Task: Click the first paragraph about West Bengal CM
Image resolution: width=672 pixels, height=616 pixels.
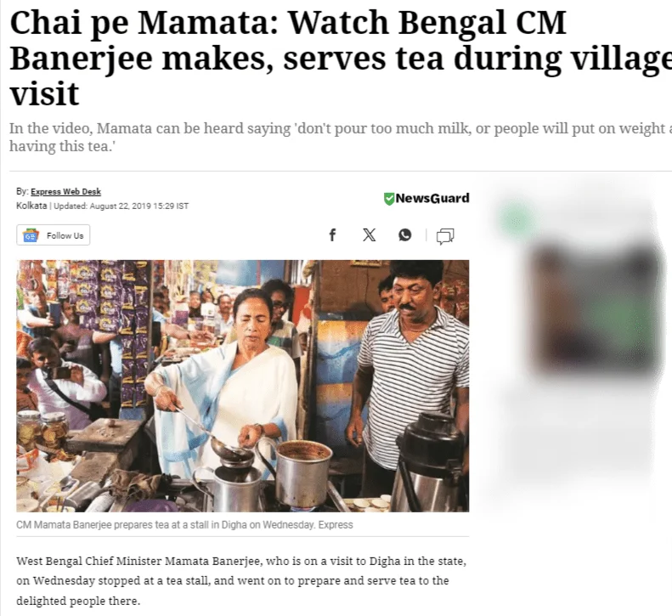Action: (241, 581)
